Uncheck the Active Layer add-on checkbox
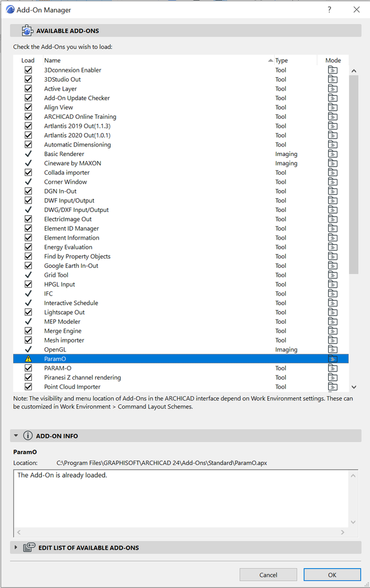The image size is (370, 588). [28, 89]
